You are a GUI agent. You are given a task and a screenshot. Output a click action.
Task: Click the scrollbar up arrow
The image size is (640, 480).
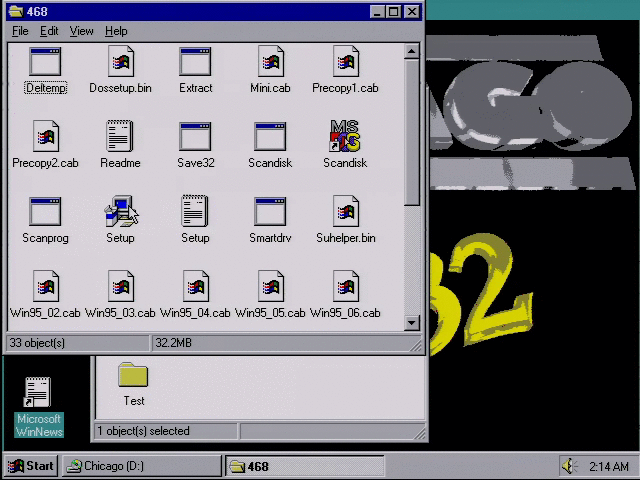411,51
